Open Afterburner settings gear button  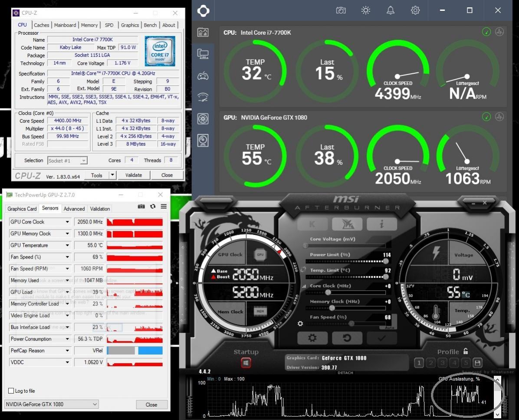pos(312,338)
